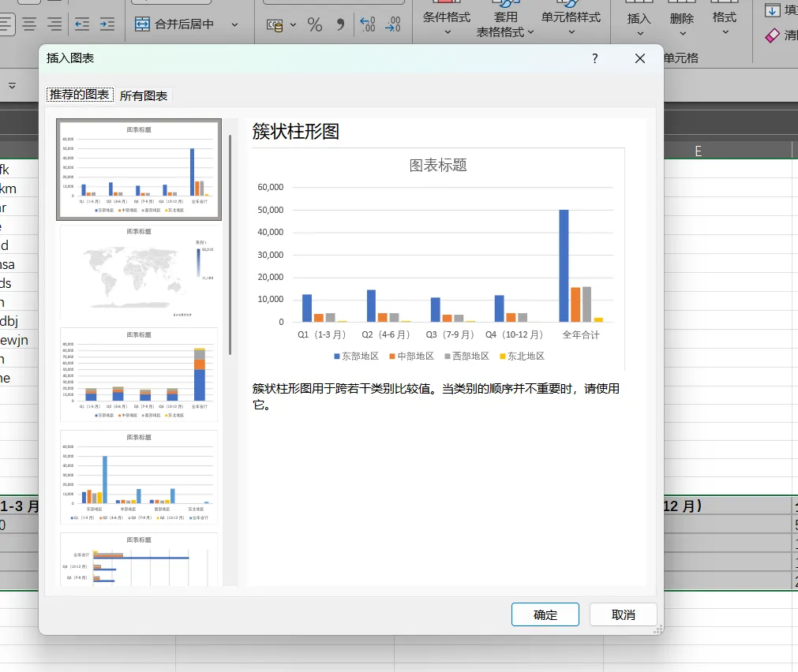Click the 西部地区 legend entry in preview

(x=466, y=356)
